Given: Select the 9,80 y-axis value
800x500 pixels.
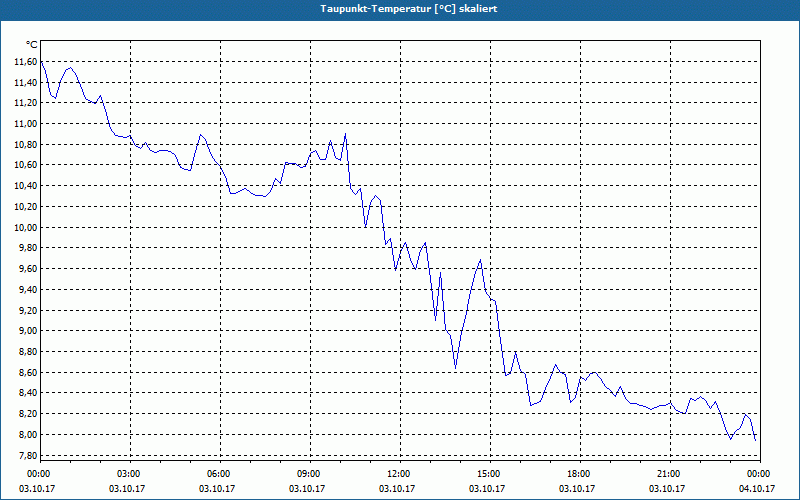Looking at the screenshot, I should point(28,248).
